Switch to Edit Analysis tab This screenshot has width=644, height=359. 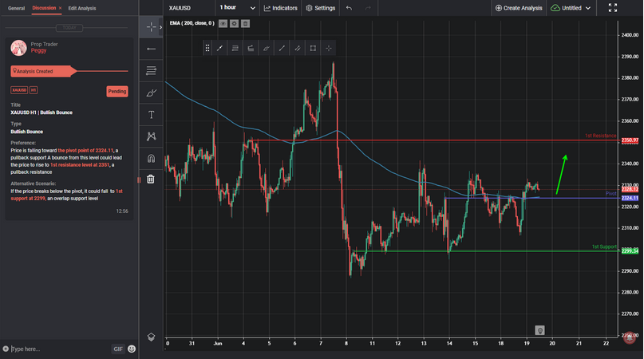(82, 8)
